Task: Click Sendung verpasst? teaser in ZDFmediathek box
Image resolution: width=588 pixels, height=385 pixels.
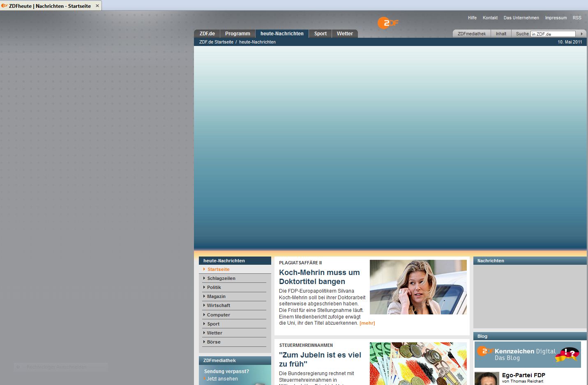Action: pos(226,371)
